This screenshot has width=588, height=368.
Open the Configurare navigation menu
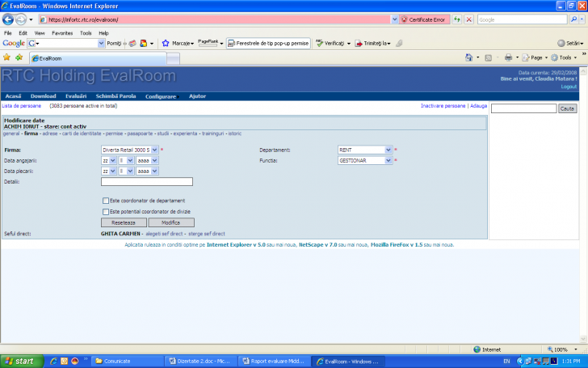coord(161,96)
